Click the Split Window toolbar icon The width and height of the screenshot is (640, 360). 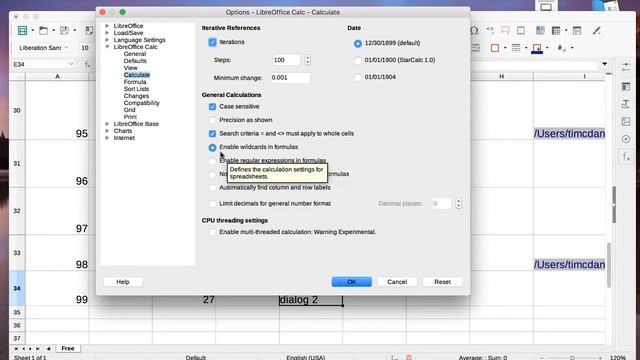coord(577,30)
